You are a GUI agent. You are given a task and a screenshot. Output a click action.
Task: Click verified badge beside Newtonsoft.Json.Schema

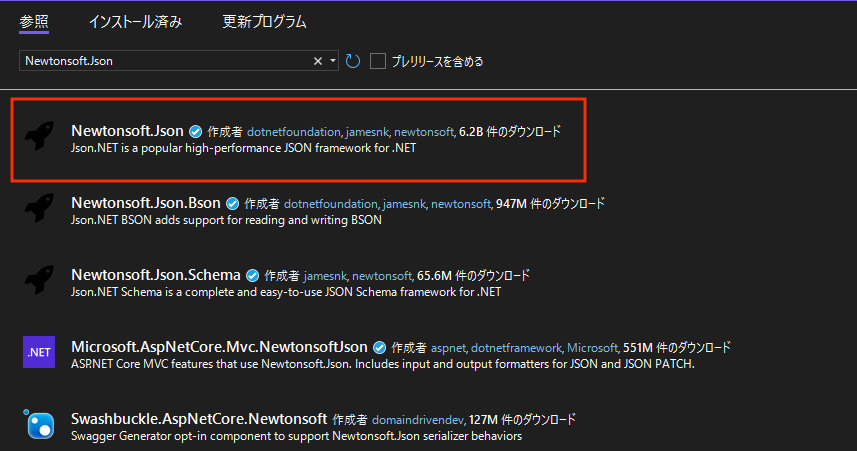(253, 276)
